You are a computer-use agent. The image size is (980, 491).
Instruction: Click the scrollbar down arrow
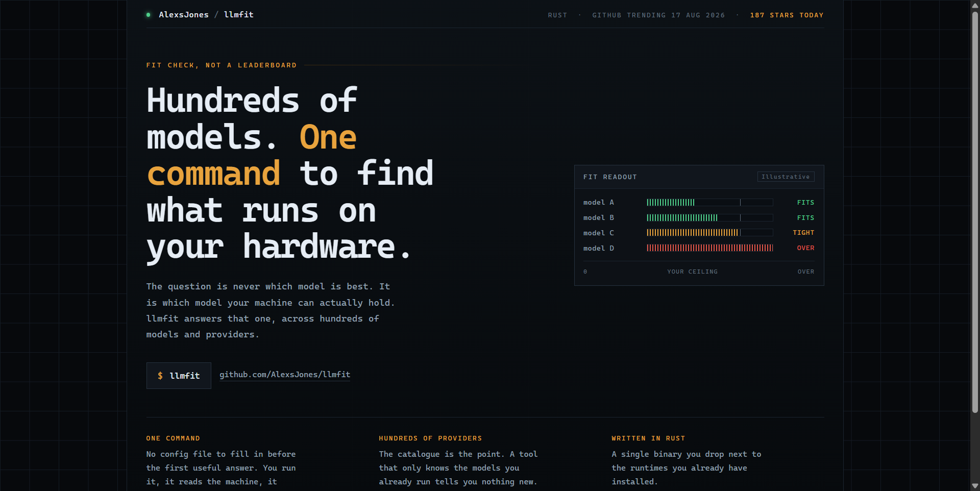(x=975, y=486)
